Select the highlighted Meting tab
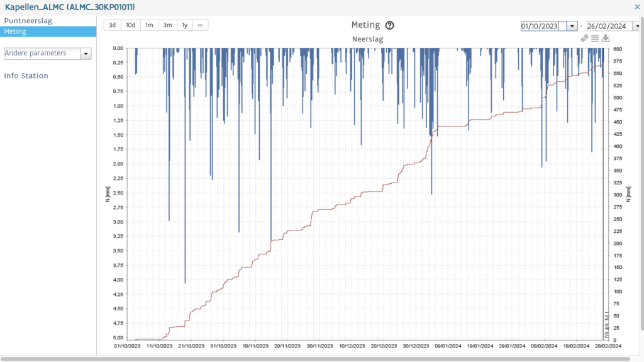This screenshot has width=644, height=362. pyautogui.click(x=48, y=31)
